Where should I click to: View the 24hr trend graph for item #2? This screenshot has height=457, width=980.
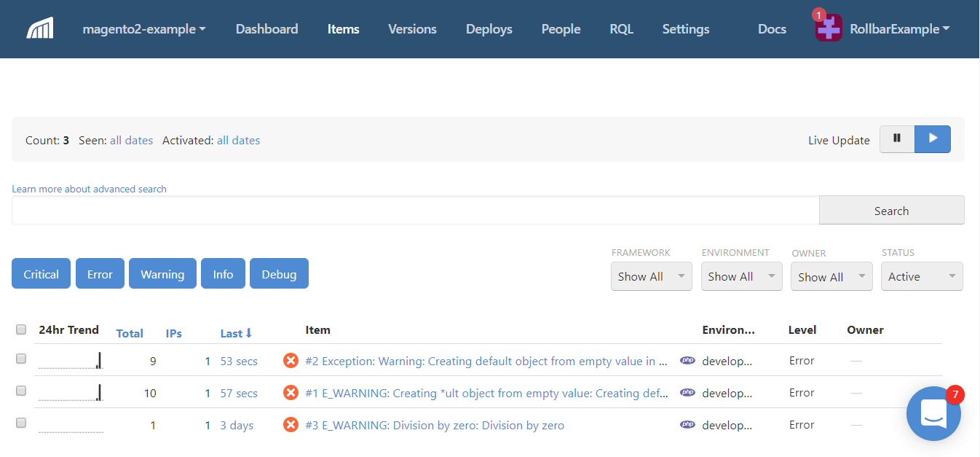[x=71, y=360]
